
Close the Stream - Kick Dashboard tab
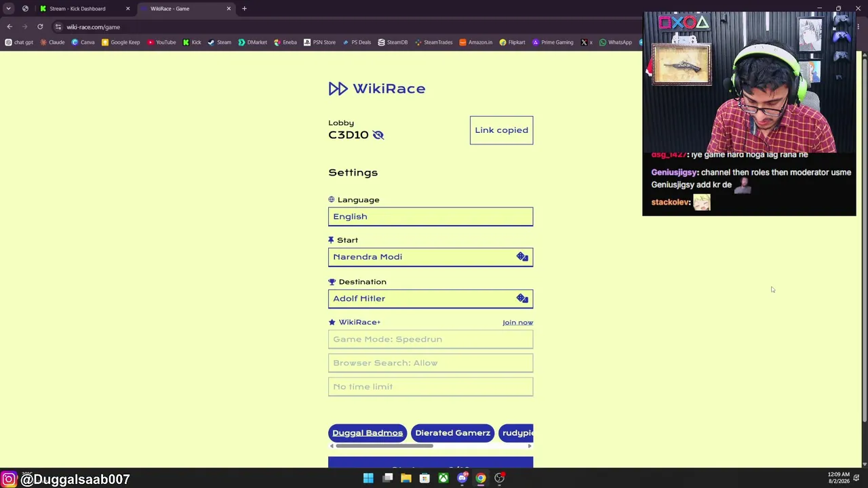pos(127,9)
